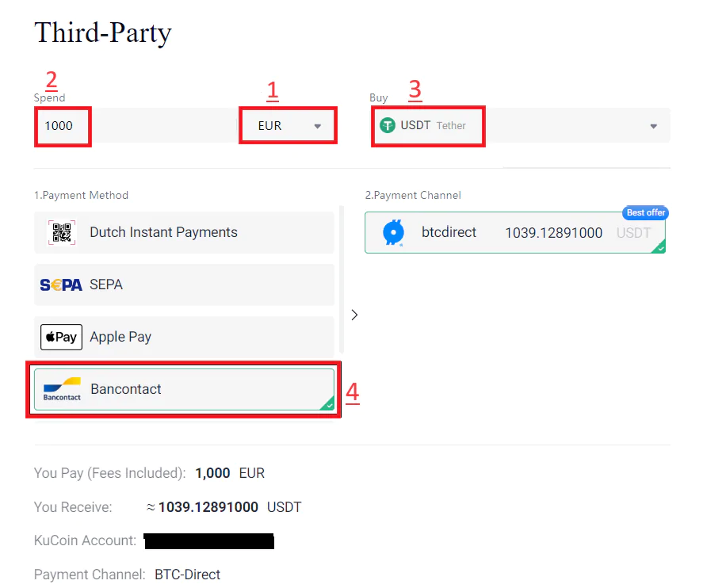
Task: Click the 1.Payment Method label
Action: [81, 195]
